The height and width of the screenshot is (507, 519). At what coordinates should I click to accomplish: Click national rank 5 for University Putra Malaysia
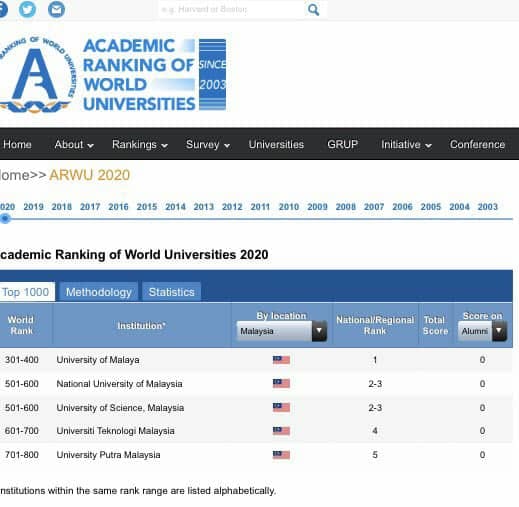point(375,455)
